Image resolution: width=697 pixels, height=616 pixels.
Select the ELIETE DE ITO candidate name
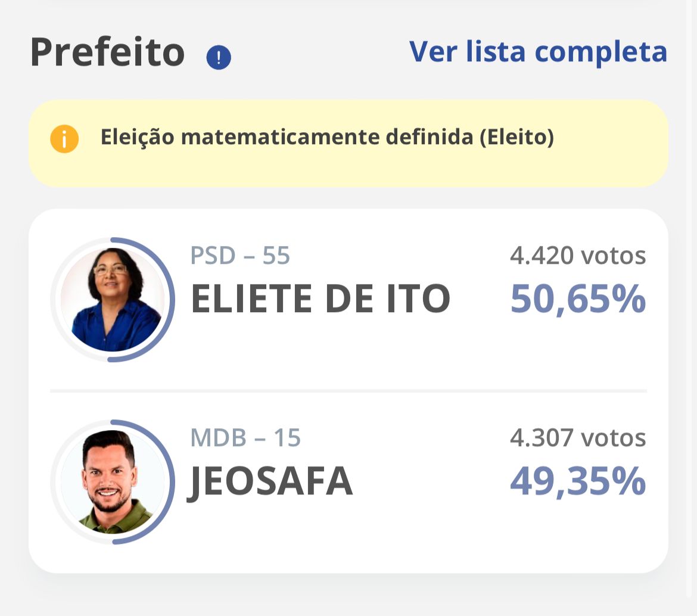click(320, 299)
